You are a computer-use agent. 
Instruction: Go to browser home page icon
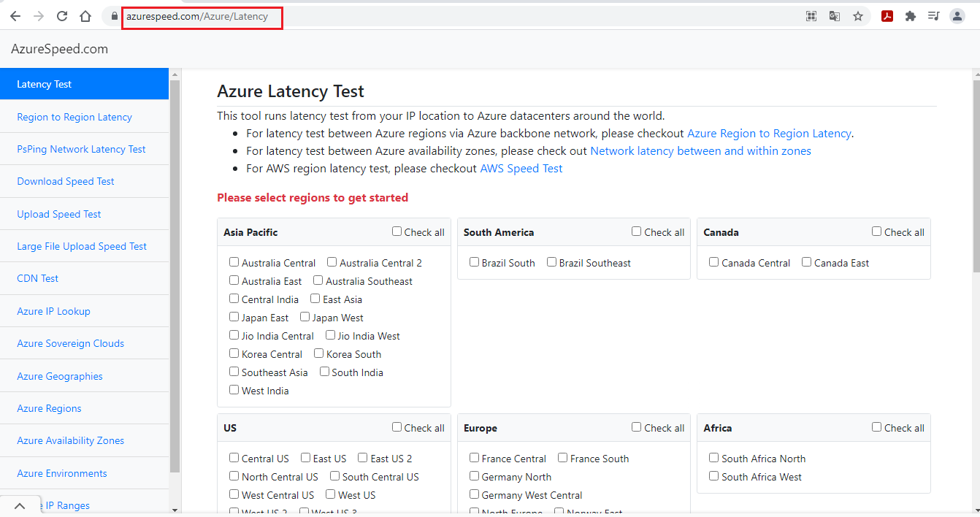(x=85, y=16)
